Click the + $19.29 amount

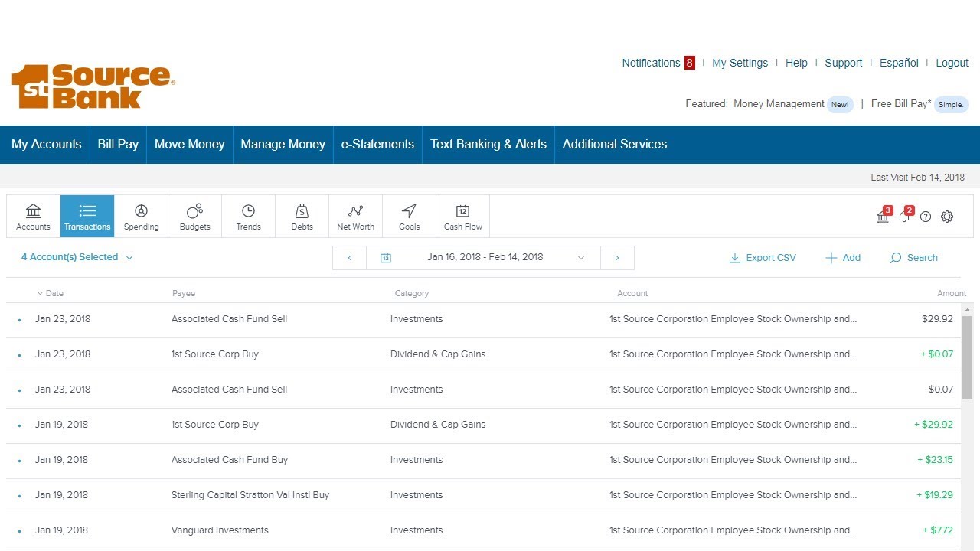[935, 495]
